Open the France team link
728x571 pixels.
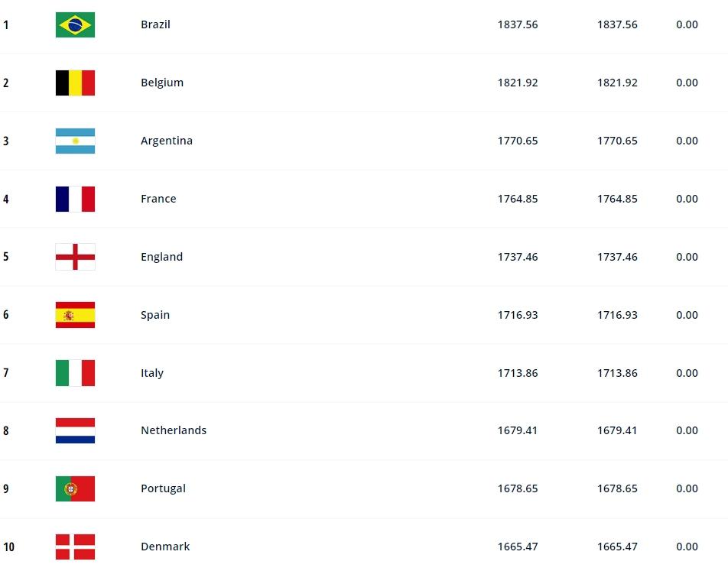(x=158, y=199)
